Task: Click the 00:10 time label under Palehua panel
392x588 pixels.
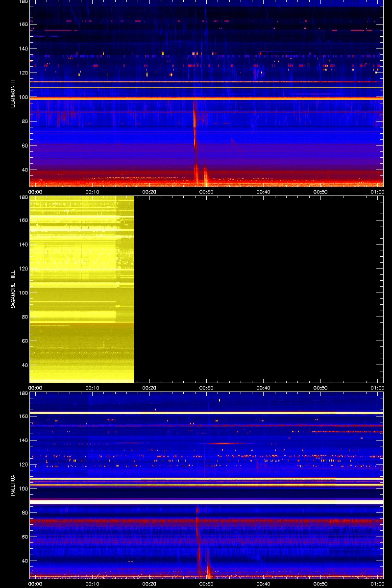Action: pos(92,584)
